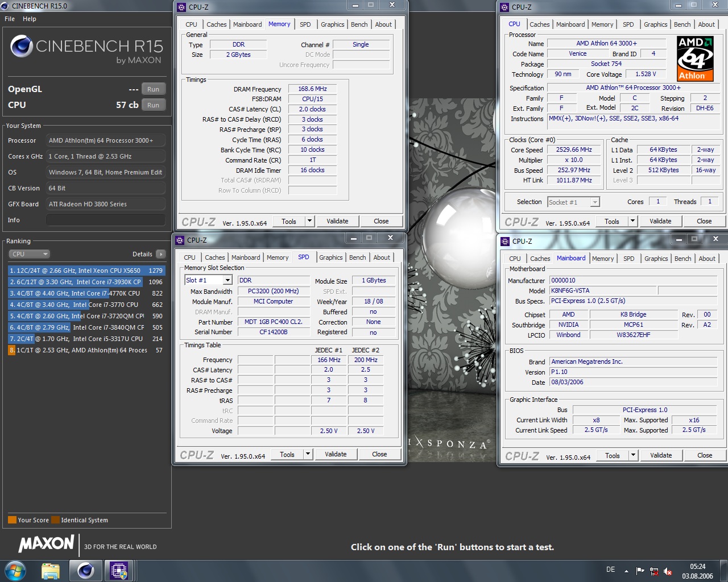
Task: Open ranking type CPU dropdown
Action: point(29,254)
